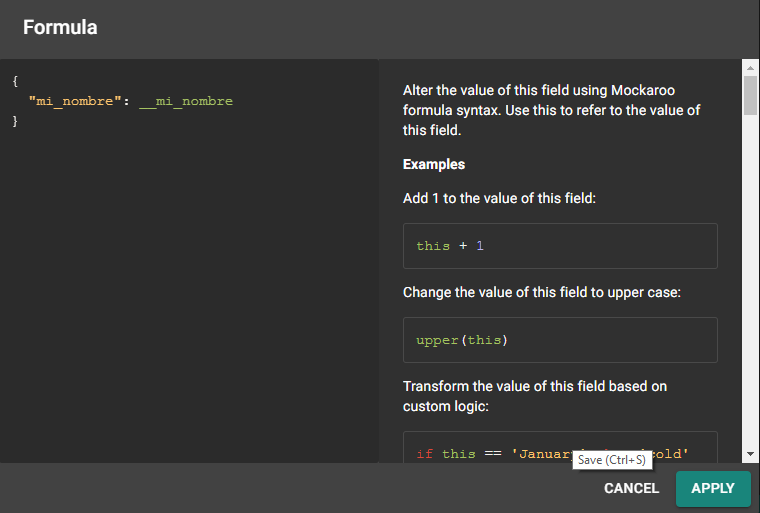Click the Formula dialog title
Screen dimensions: 760x513
(x=60, y=28)
